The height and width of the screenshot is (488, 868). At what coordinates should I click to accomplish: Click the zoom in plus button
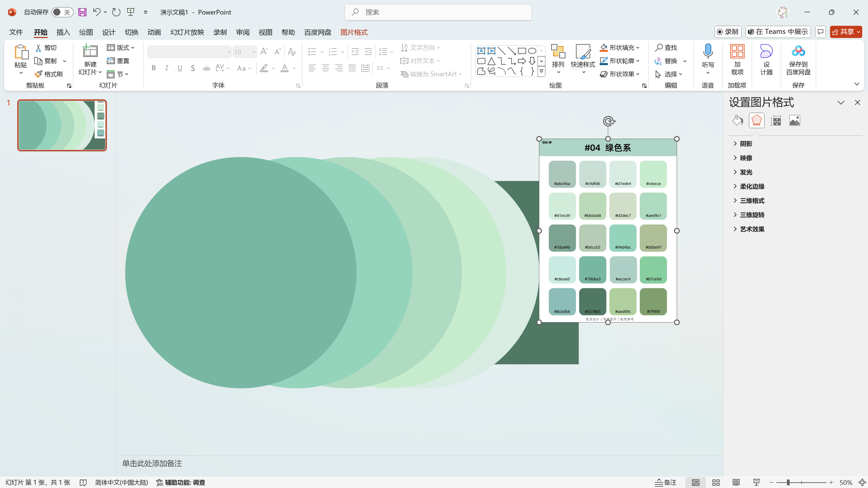coord(831,482)
